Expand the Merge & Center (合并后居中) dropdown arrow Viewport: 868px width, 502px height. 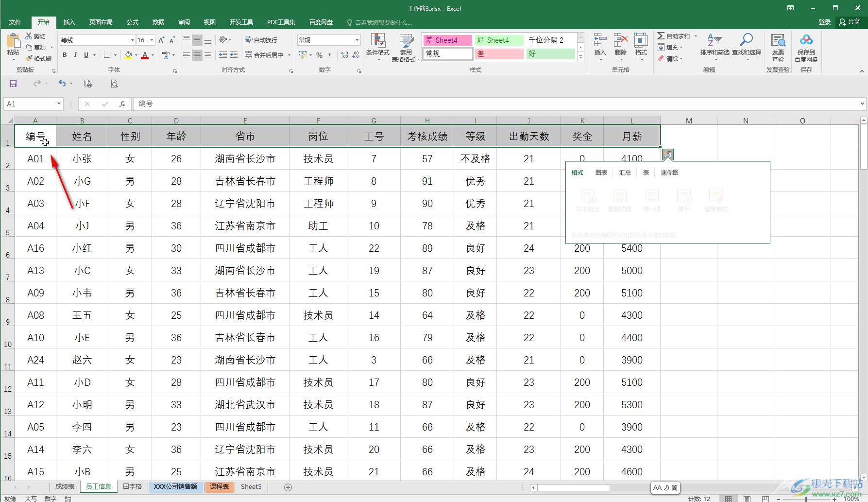coord(289,55)
